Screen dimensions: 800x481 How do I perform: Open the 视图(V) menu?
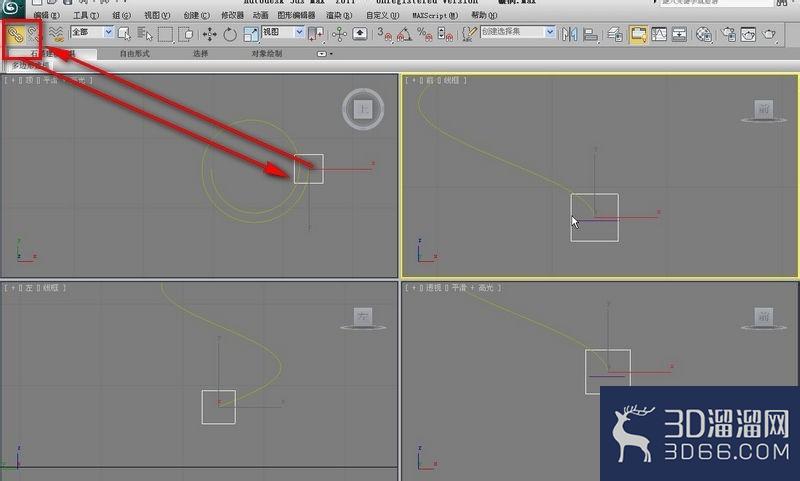coord(157,15)
